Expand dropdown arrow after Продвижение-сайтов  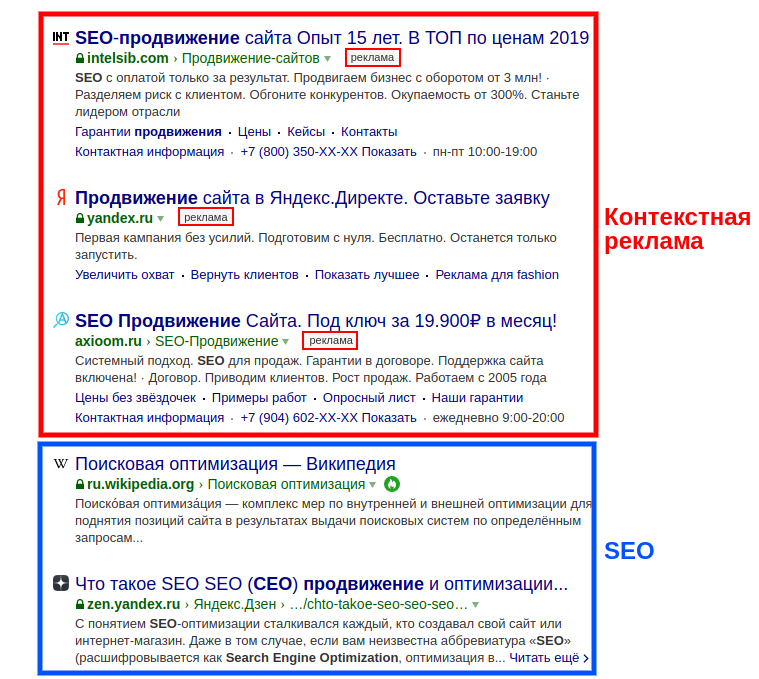[x=328, y=59]
